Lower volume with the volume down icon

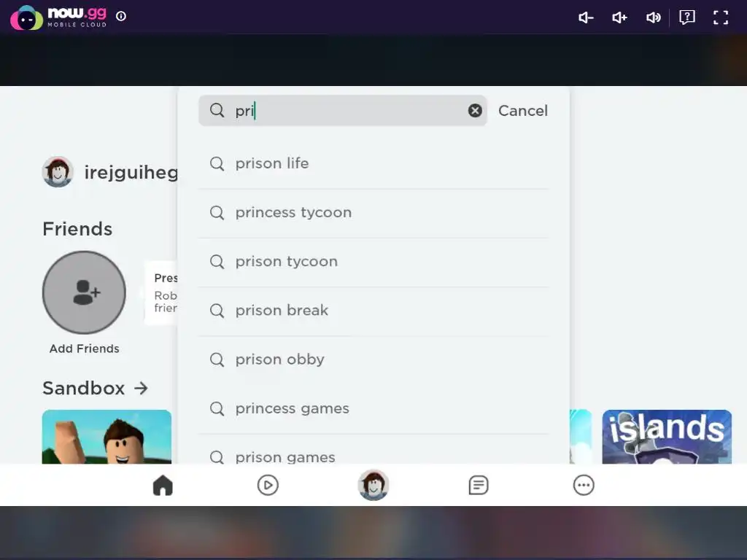point(586,17)
